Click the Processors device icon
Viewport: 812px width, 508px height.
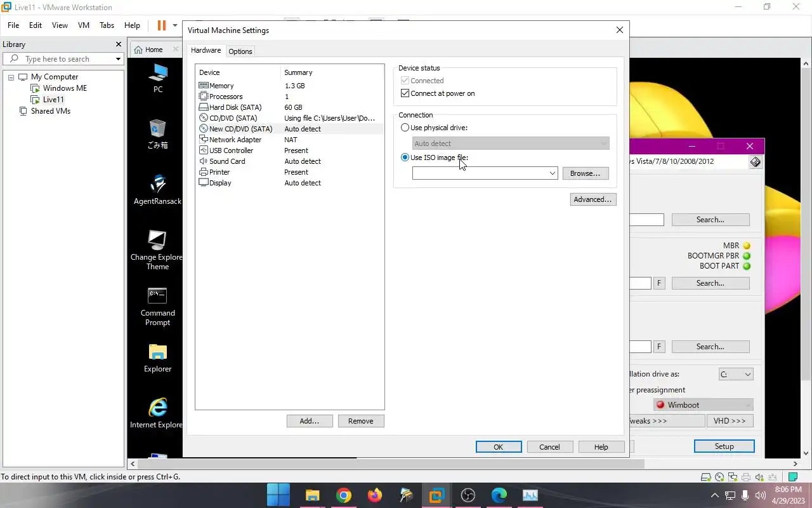pyautogui.click(x=204, y=97)
